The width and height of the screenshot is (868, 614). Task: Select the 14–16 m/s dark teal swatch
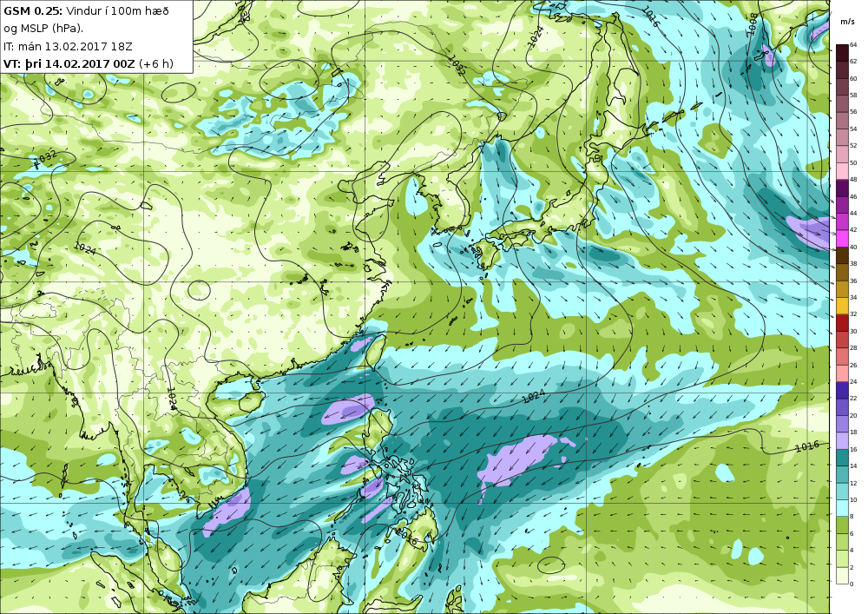pyautogui.click(x=841, y=458)
